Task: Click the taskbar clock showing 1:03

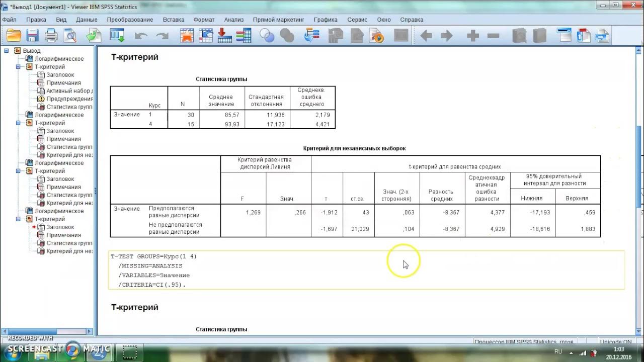Action: (x=619, y=349)
